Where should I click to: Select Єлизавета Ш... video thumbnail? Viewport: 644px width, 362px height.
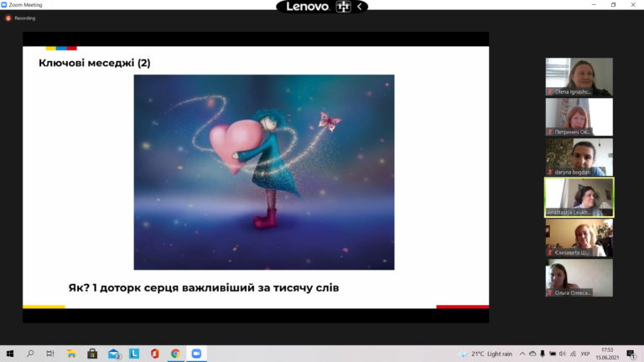tap(579, 238)
